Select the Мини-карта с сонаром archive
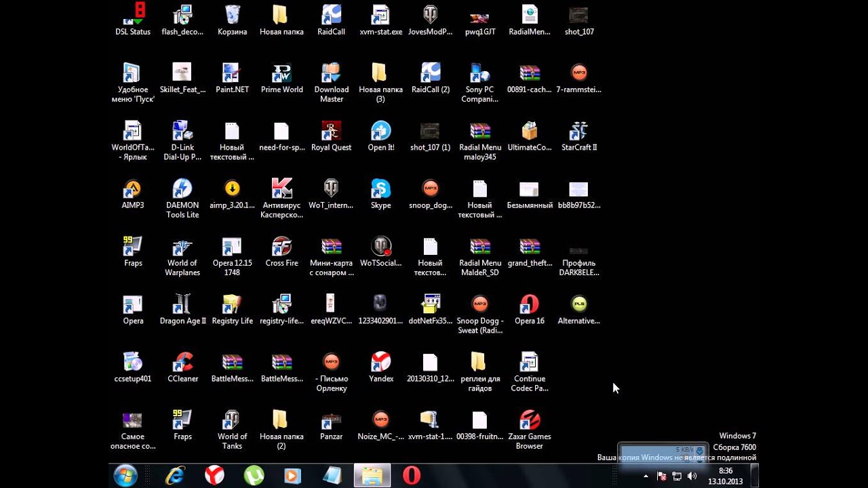Screen dimensions: 868x488 pos(331,256)
